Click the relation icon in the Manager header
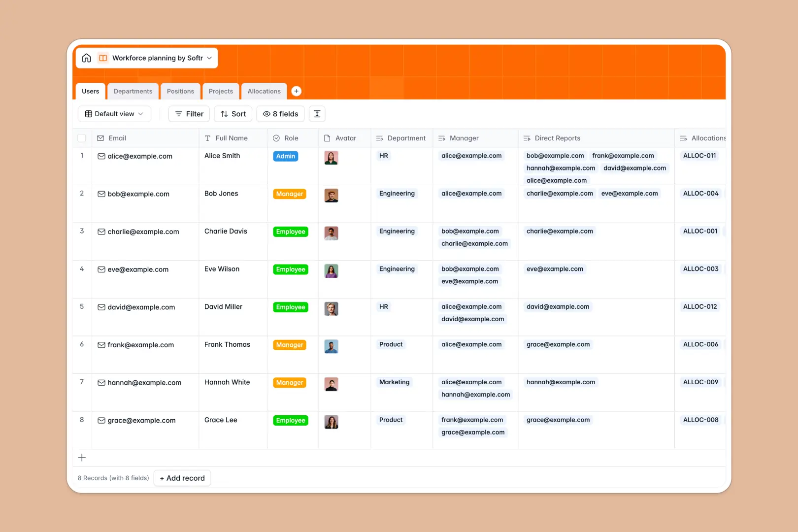Screen dimensions: 798x532 [x=443, y=138]
